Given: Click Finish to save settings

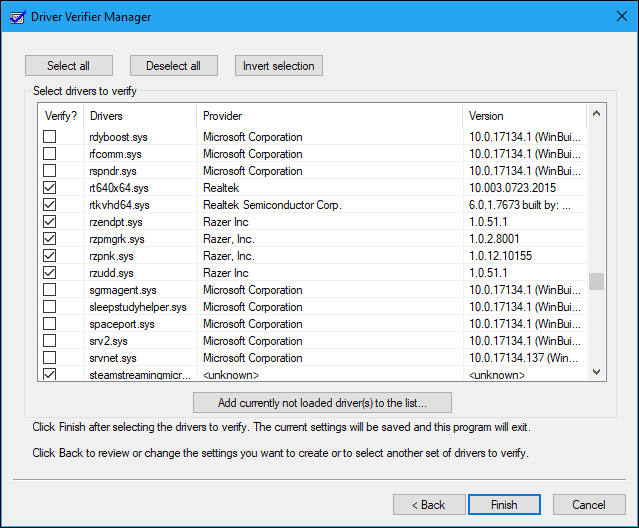Looking at the screenshot, I should (505, 505).
